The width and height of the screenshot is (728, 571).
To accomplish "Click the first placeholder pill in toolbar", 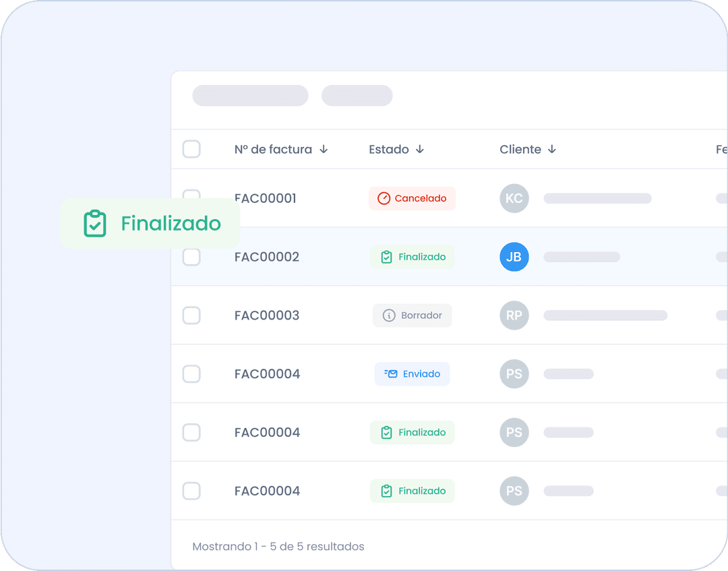I will coord(250,96).
